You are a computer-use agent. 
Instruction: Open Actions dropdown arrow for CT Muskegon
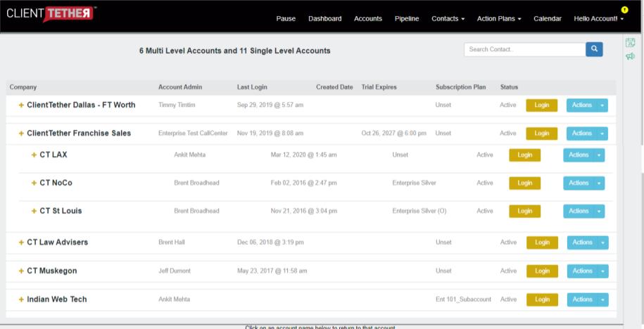603,271
